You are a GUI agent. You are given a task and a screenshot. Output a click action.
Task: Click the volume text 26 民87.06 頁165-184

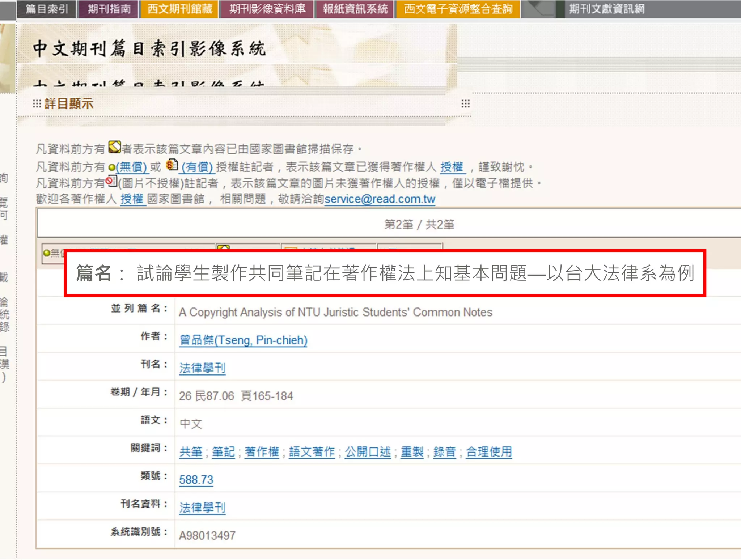pyautogui.click(x=236, y=396)
